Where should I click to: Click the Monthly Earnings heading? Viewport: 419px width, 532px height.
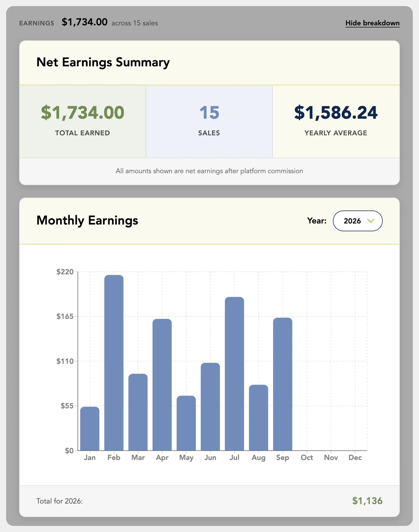click(87, 221)
